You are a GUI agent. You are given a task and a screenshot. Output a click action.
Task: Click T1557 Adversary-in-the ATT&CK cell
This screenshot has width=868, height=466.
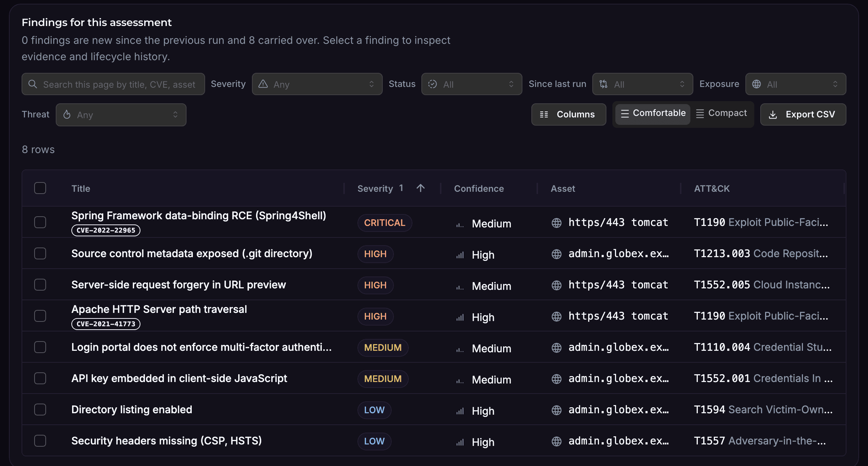click(x=760, y=441)
